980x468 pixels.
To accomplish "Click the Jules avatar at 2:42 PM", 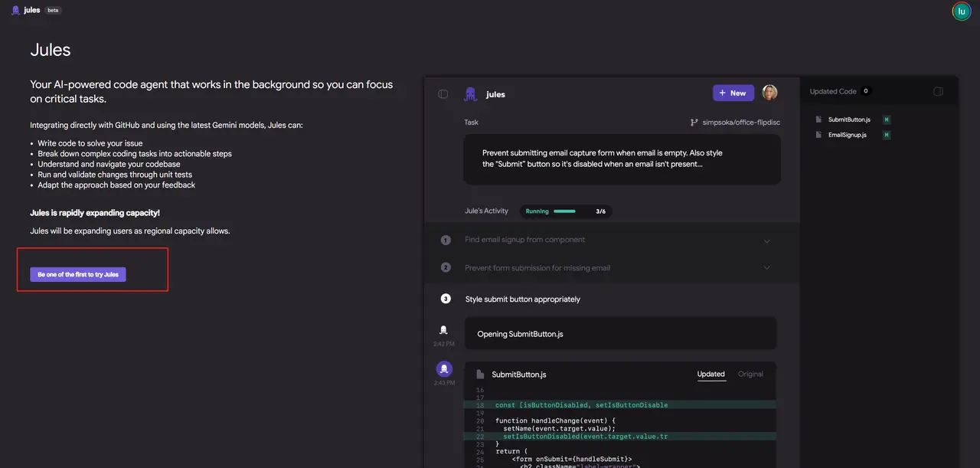I will 443,330.
